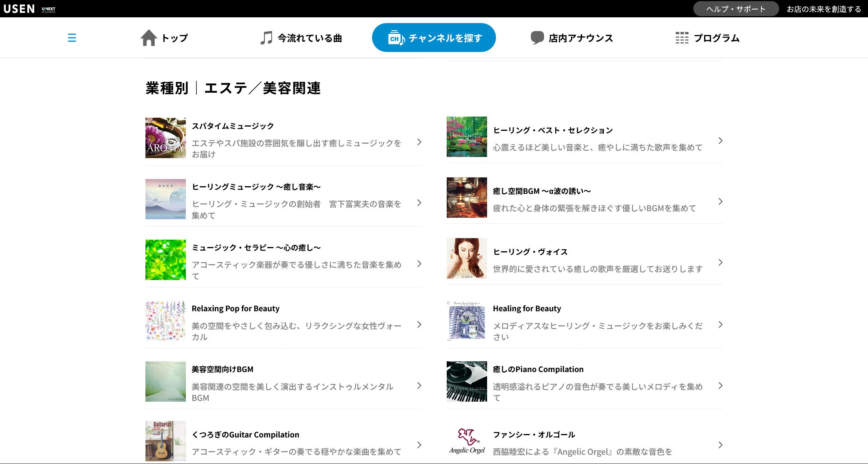This screenshot has width=868, height=464.
Task: Open the 癒しのPiano Compilation link
Action: 538,369
